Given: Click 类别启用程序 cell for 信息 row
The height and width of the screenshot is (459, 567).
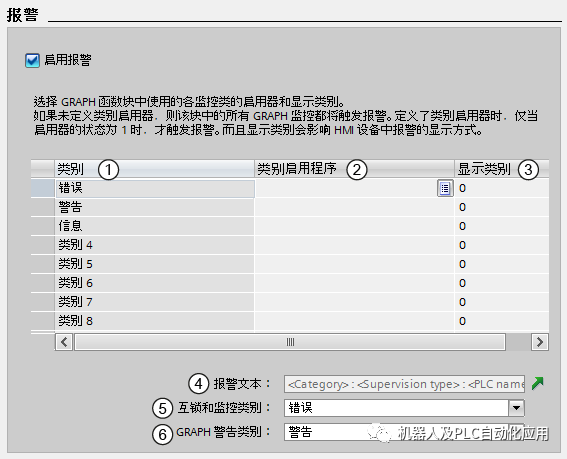Looking at the screenshot, I should 354,226.
